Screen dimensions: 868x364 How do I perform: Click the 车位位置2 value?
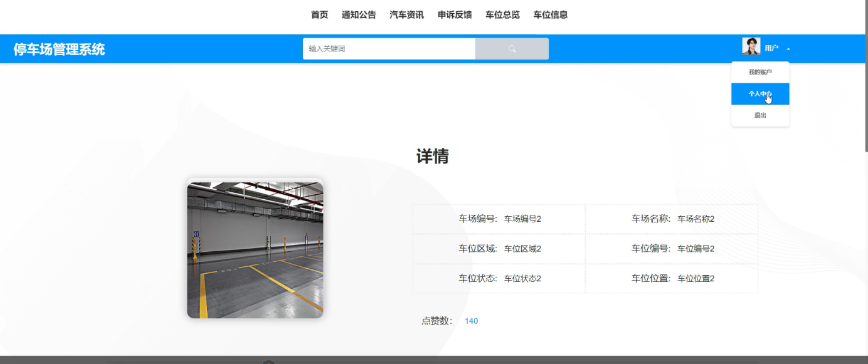click(x=696, y=279)
